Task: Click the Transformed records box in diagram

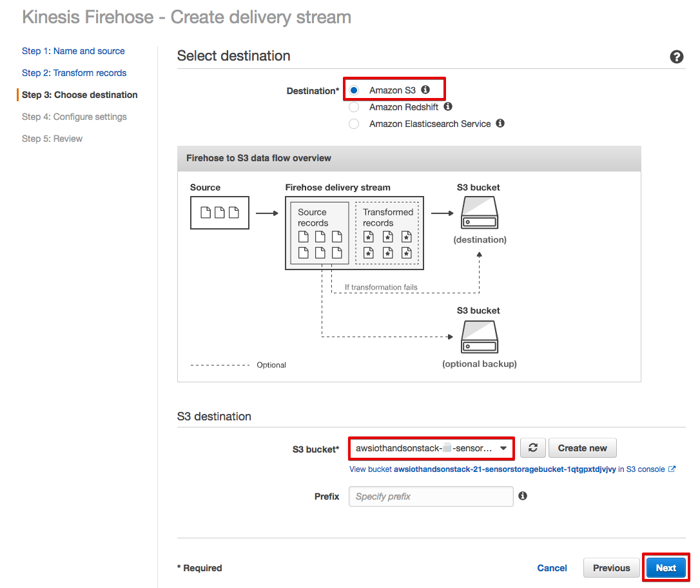Action: tap(387, 233)
